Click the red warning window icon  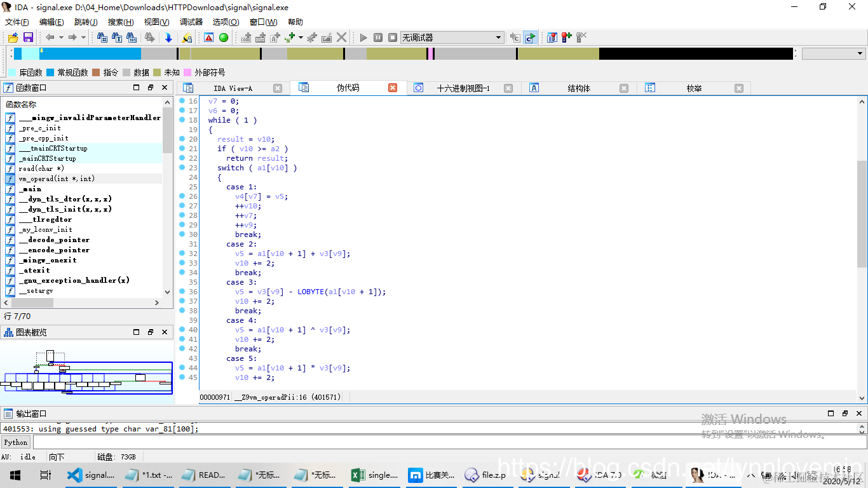(208, 37)
